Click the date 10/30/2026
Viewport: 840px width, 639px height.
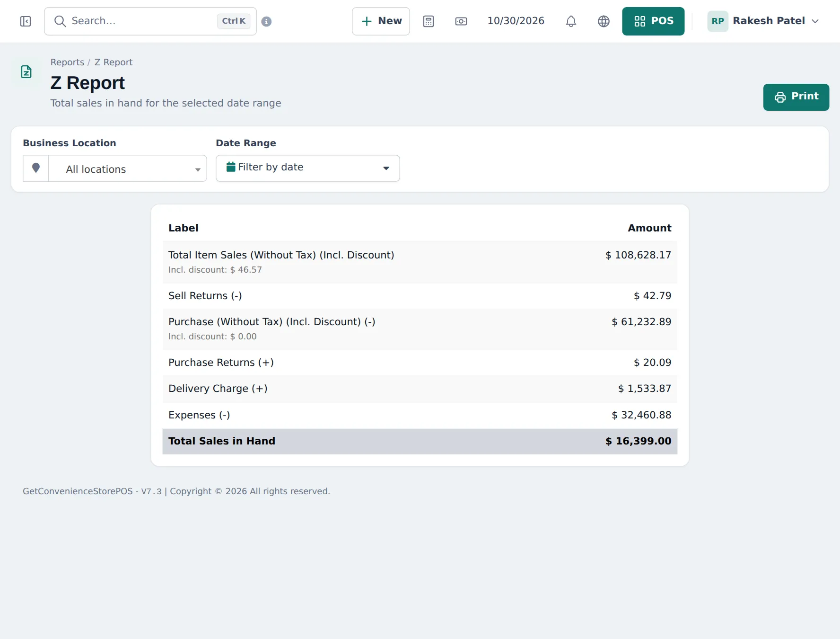tap(516, 21)
